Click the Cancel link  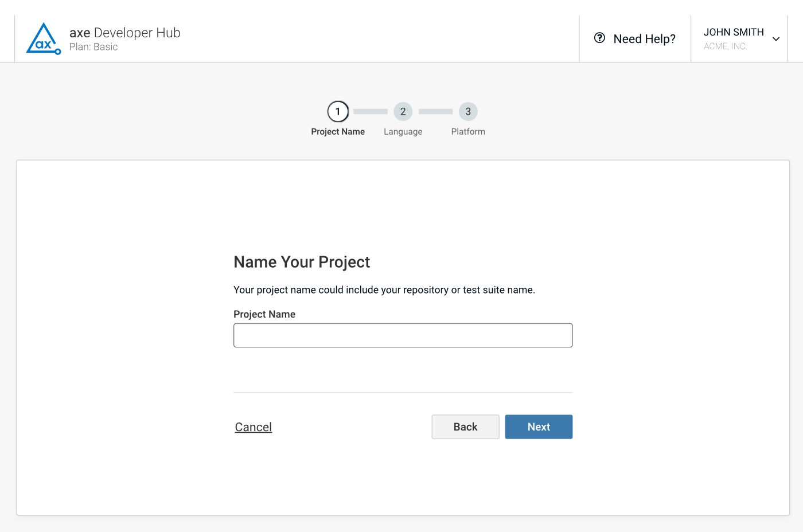coord(253,427)
